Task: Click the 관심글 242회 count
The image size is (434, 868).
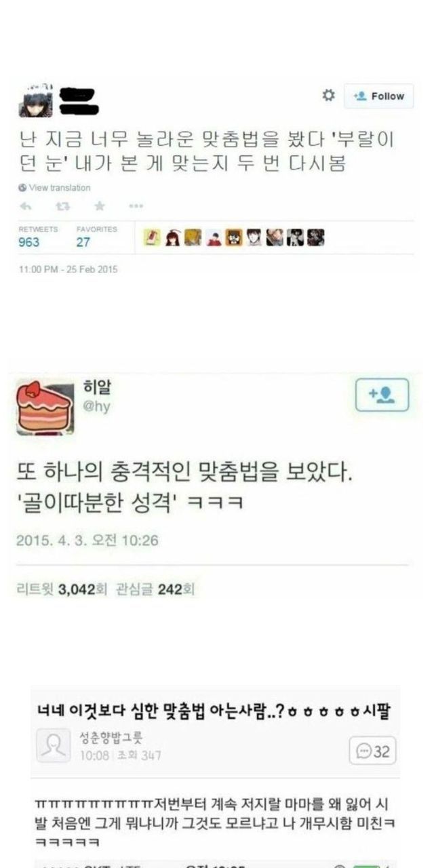Action: click(x=156, y=590)
